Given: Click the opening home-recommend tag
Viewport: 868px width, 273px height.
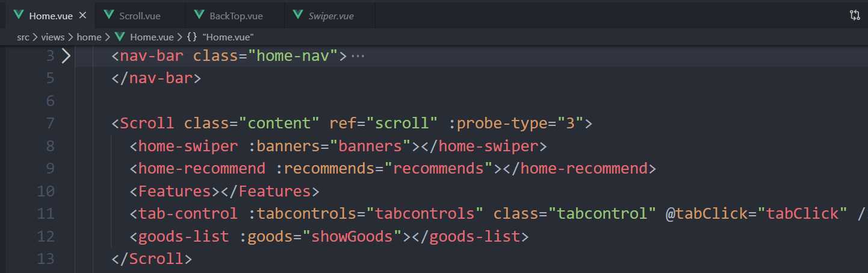Looking at the screenshot, I should tap(202, 169).
